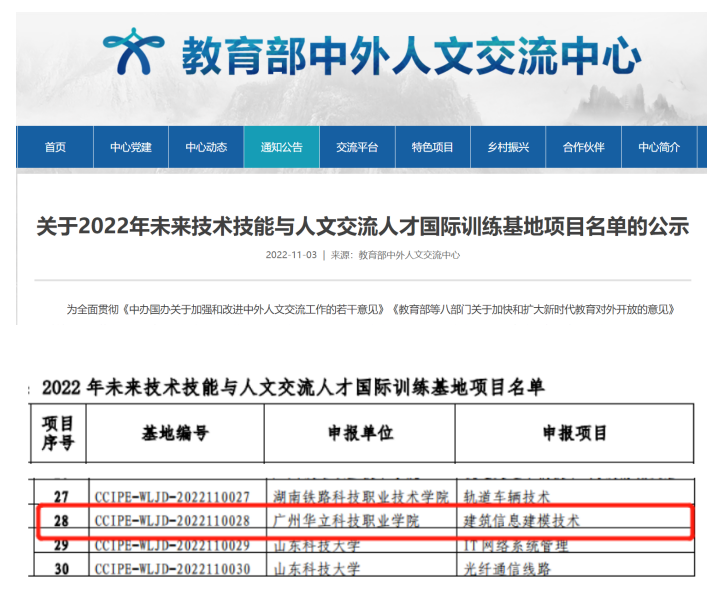722x593 pixels.
Task: Click the highlighted 通知公告 tab
Action: [x=282, y=147]
